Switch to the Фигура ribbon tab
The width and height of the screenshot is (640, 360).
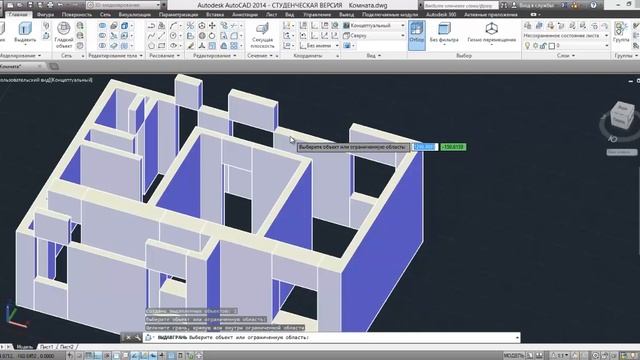(x=45, y=14)
